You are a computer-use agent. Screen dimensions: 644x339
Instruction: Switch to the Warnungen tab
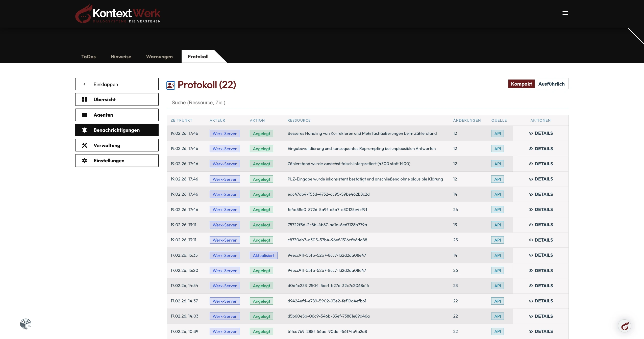click(x=159, y=57)
